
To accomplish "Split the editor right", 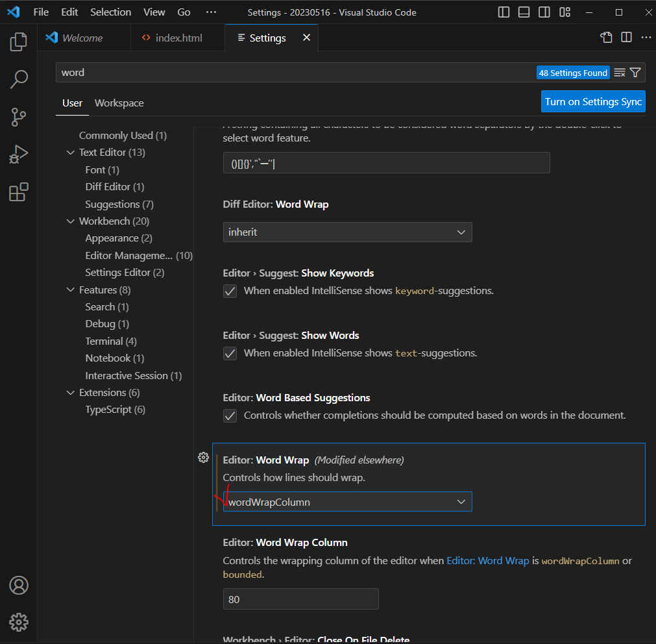I will click(626, 37).
